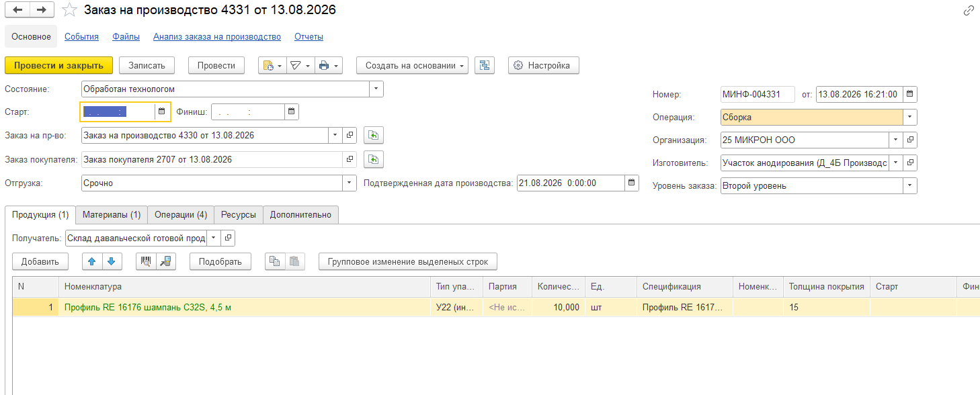
Task: Expand Заказ на пр-во dropdown
Action: [x=336, y=135]
